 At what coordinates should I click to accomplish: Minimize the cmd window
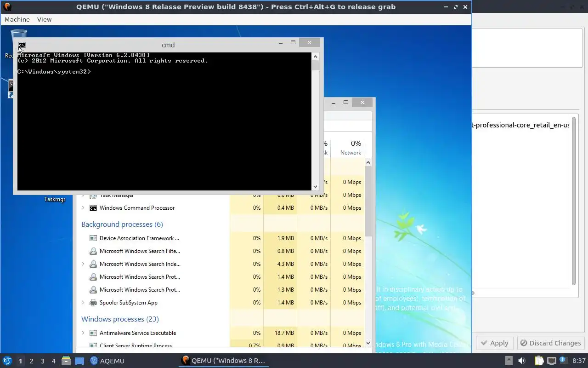click(281, 43)
